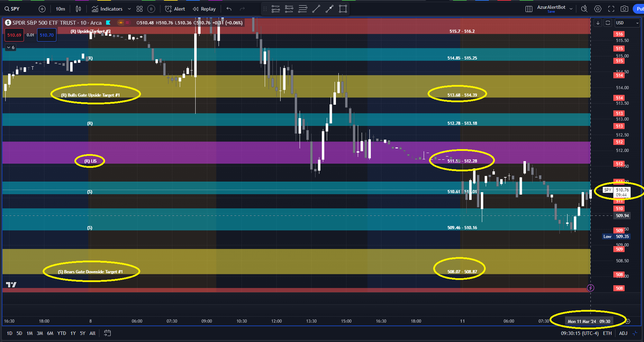Click the 509.94 price label on the scale
Image resolution: width=644 pixels, height=342 pixels.
click(x=621, y=215)
